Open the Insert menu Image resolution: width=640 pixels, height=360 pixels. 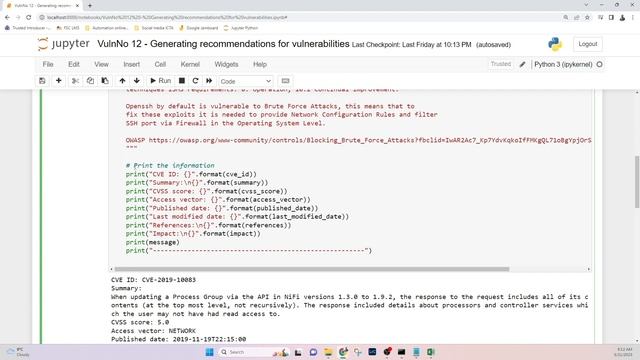tap(131, 64)
